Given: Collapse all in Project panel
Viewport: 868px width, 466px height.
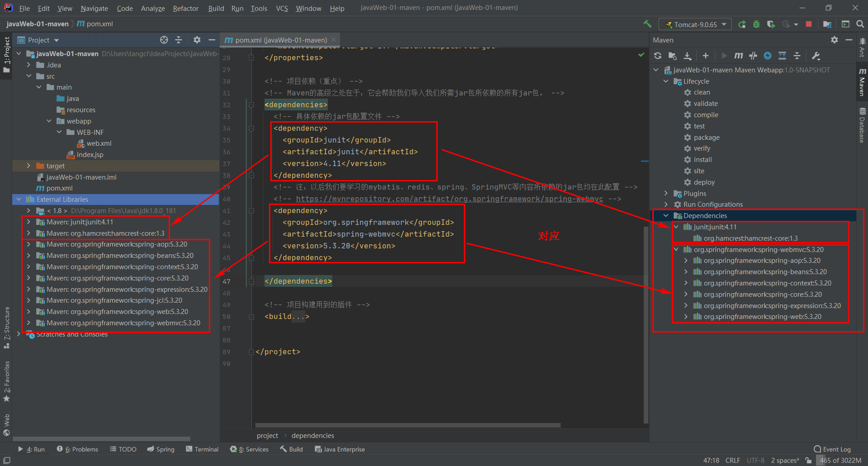Looking at the screenshot, I should (179, 40).
